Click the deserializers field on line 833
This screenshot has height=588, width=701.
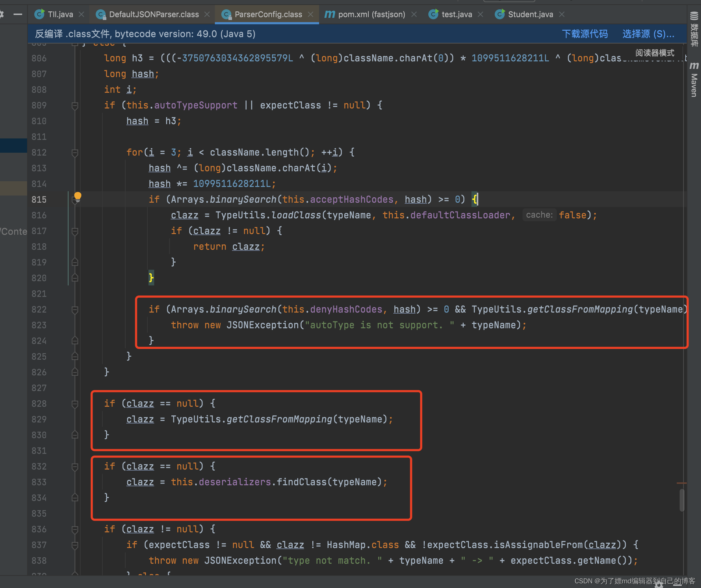235,482
